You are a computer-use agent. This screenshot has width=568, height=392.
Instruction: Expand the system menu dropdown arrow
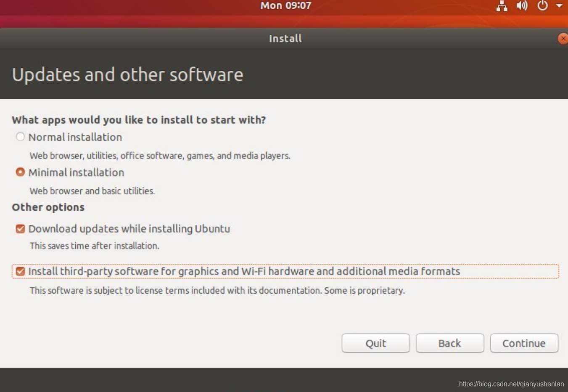[559, 5]
